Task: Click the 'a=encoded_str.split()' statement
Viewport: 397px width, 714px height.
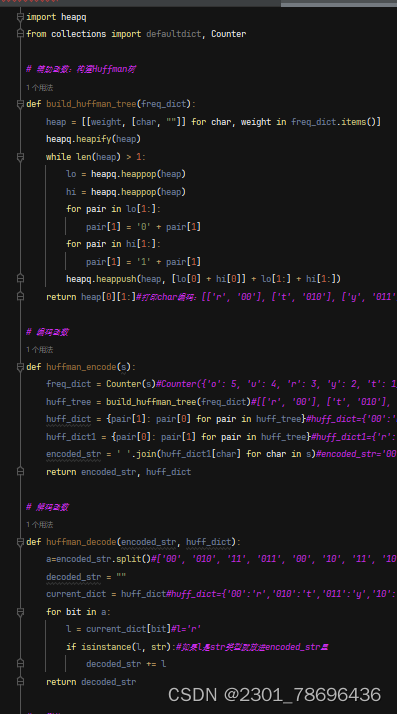Action: (x=98, y=559)
